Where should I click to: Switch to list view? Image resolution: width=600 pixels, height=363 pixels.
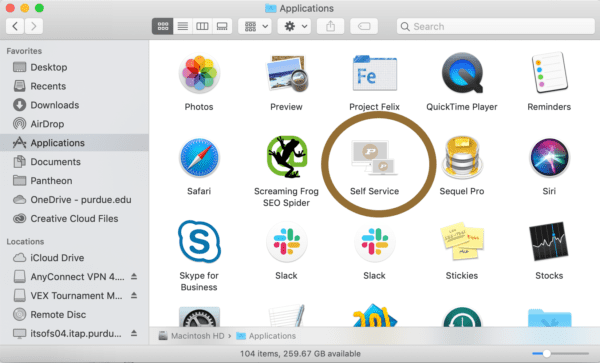click(183, 26)
